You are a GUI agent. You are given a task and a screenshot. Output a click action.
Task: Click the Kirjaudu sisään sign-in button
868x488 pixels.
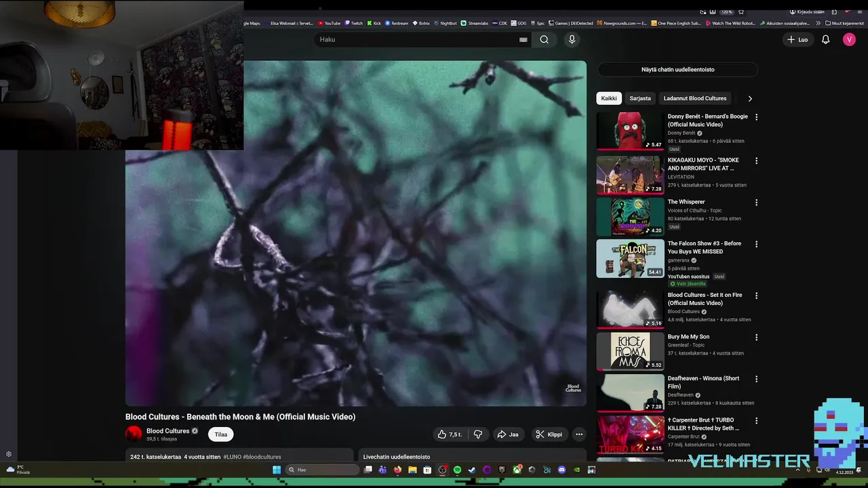(x=807, y=12)
